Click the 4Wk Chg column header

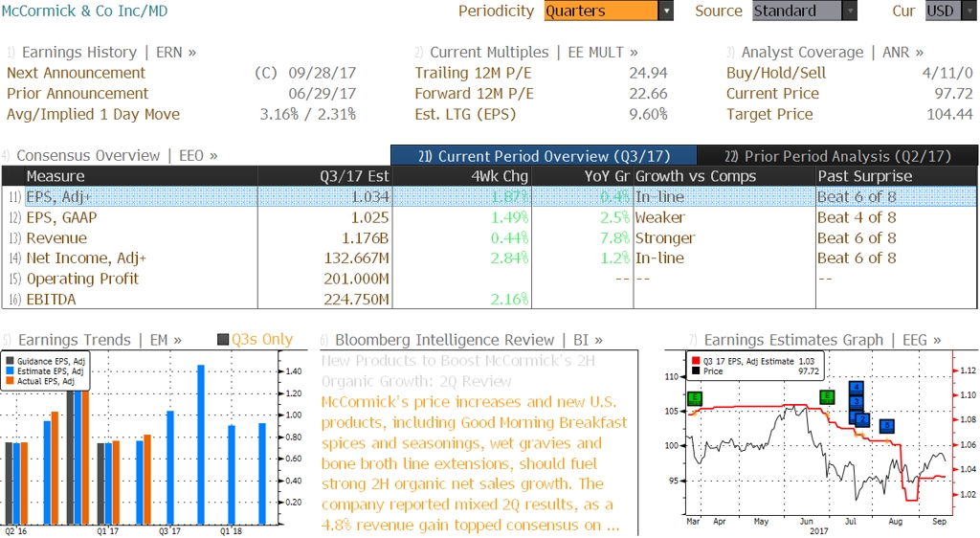(462, 176)
